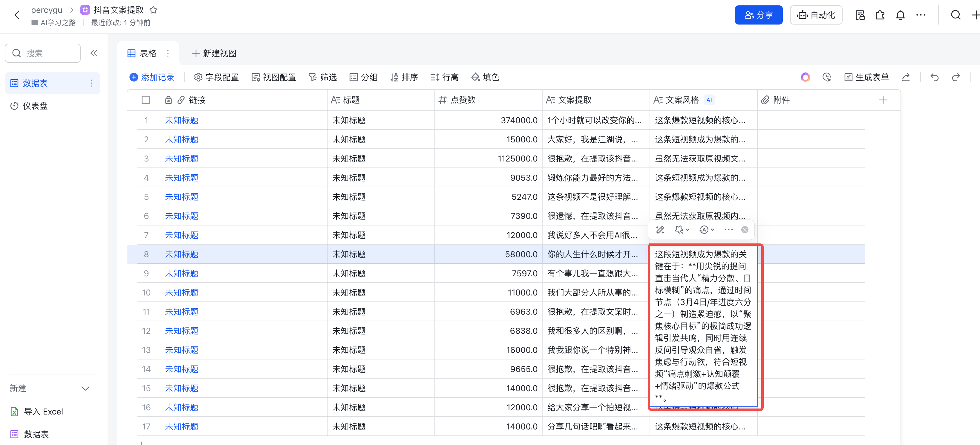Viewport: 980px width, 445px height.
Task: Close the floating cell toolbar
Action: tap(745, 230)
